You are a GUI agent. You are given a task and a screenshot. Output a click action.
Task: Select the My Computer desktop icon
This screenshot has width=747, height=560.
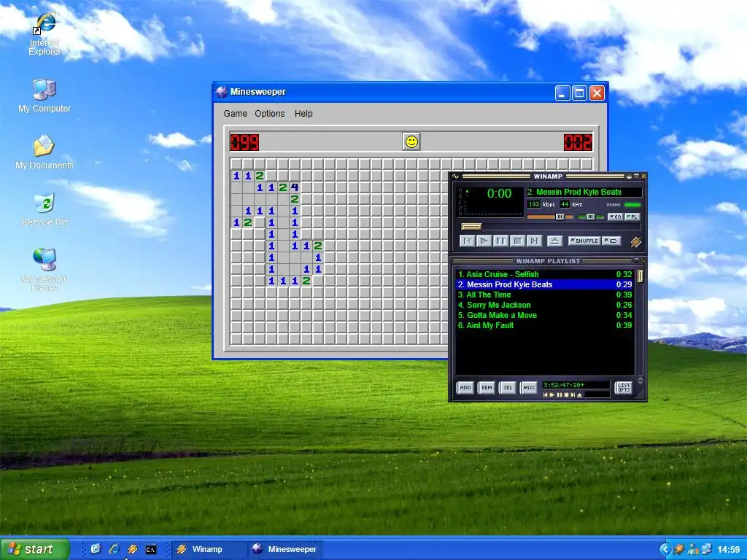[44, 96]
